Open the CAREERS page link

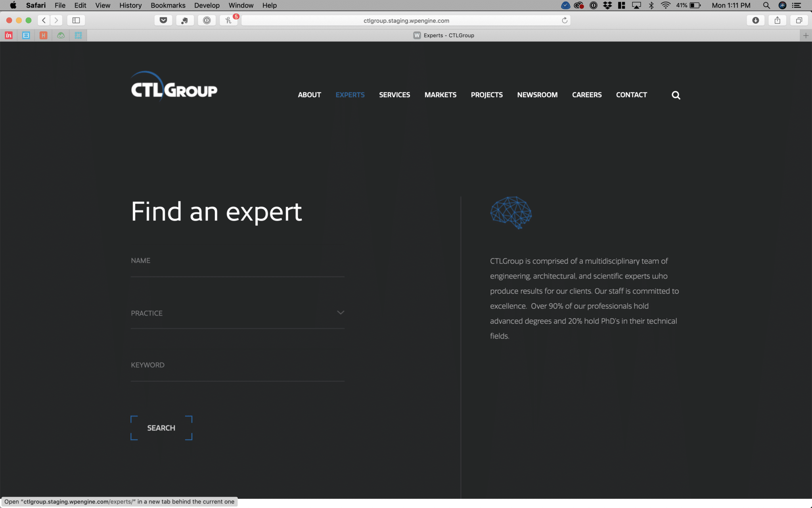click(x=587, y=95)
